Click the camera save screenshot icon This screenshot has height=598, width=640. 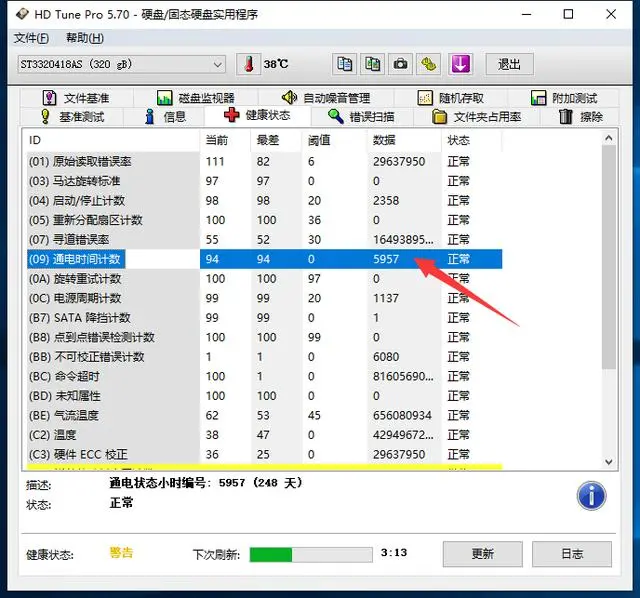[400, 64]
